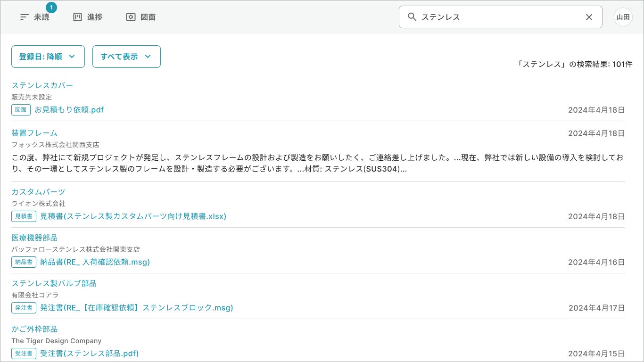Viewport: 644px width, 362px height.
Task: Click the unread notification badge
Action: click(x=51, y=8)
